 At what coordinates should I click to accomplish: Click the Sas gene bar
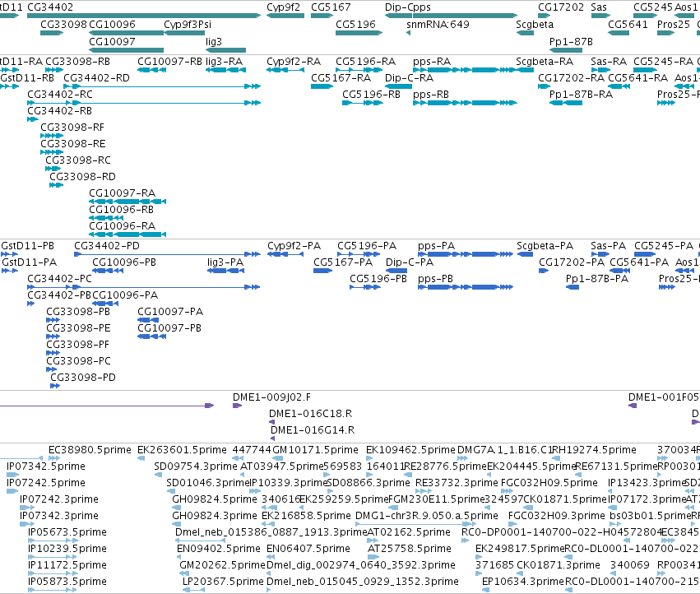pyautogui.click(x=600, y=16)
